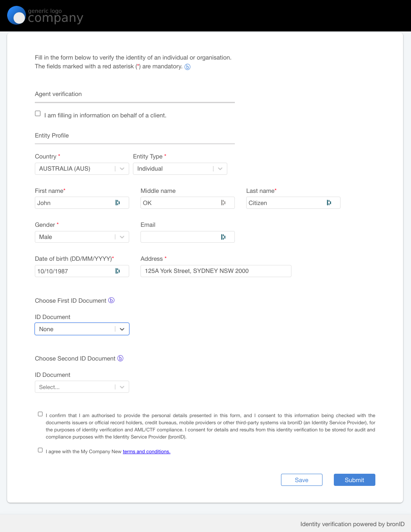411x532 pixels.
Task: Expand second ID Document Select... dropdown
Action: [x=82, y=387]
